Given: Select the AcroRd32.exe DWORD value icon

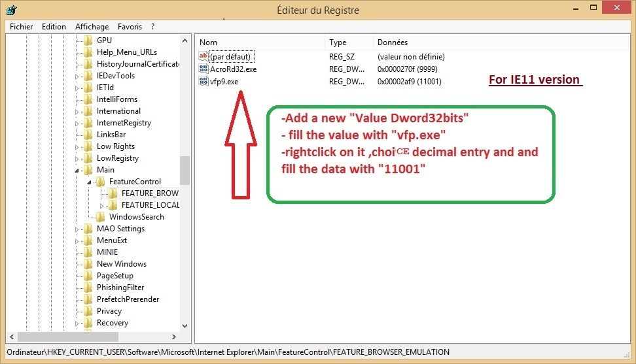Looking at the screenshot, I should coord(203,69).
